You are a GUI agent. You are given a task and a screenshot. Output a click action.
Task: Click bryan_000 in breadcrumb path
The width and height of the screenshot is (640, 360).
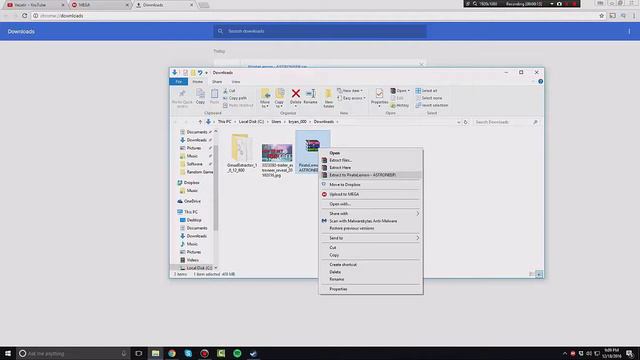pyautogui.click(x=298, y=122)
